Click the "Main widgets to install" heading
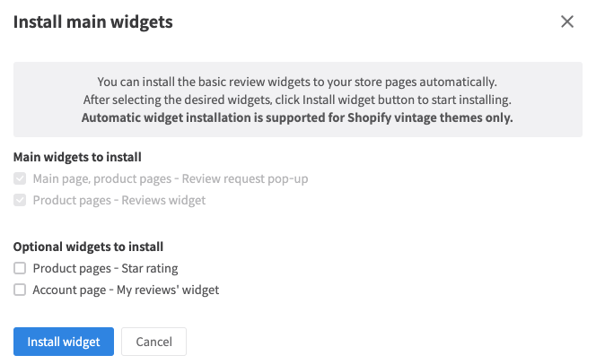The width and height of the screenshot is (596, 364). 77,157
